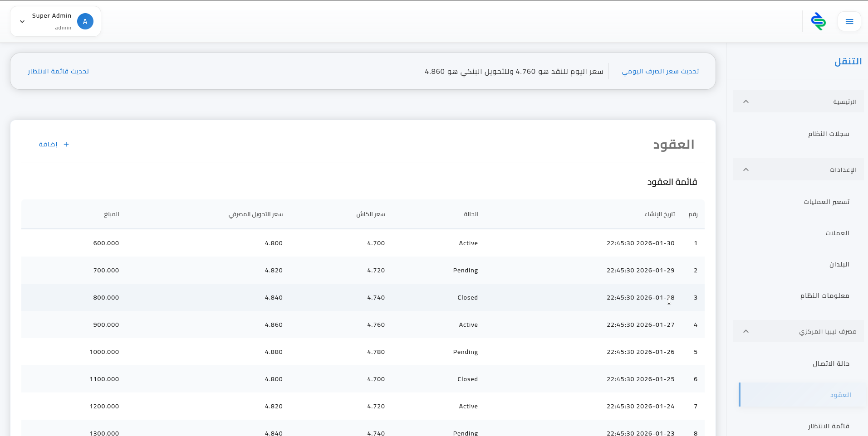Viewport: 868px width, 436px height.
Task: Click تحديث قائمة الانتظار link
Action: 58,71
